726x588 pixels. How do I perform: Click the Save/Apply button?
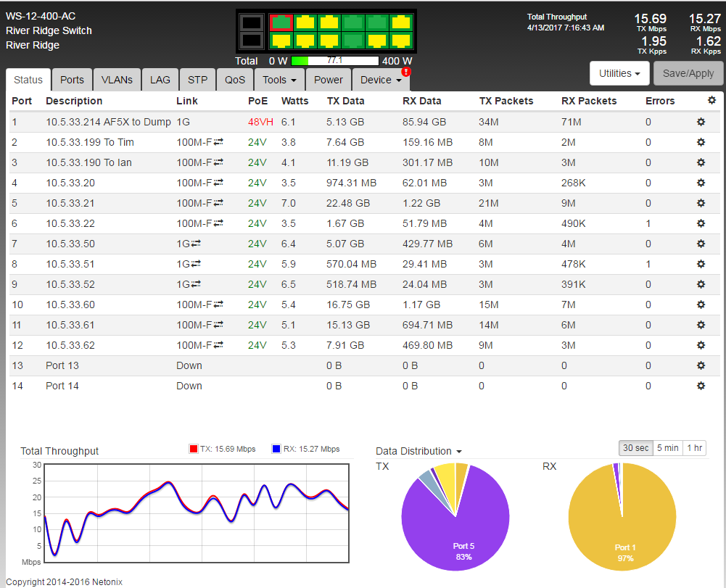[688, 73]
